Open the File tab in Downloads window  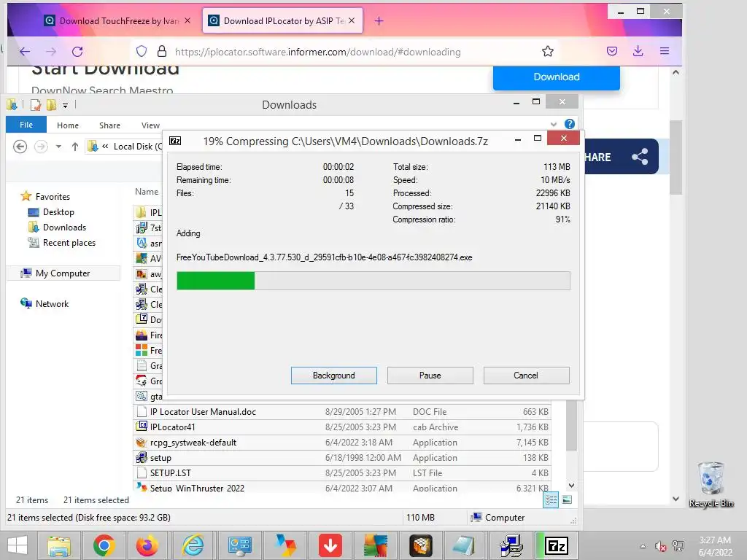point(26,125)
